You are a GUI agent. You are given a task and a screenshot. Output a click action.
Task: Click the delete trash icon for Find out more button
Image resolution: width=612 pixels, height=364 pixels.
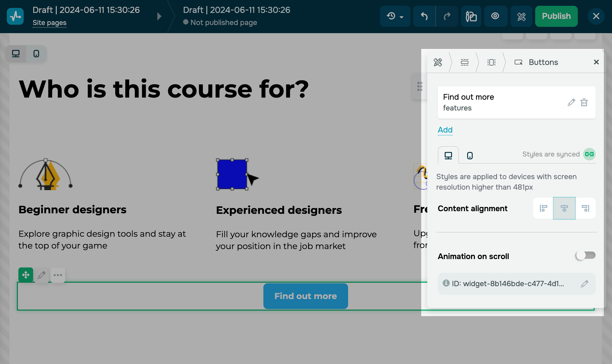click(584, 102)
